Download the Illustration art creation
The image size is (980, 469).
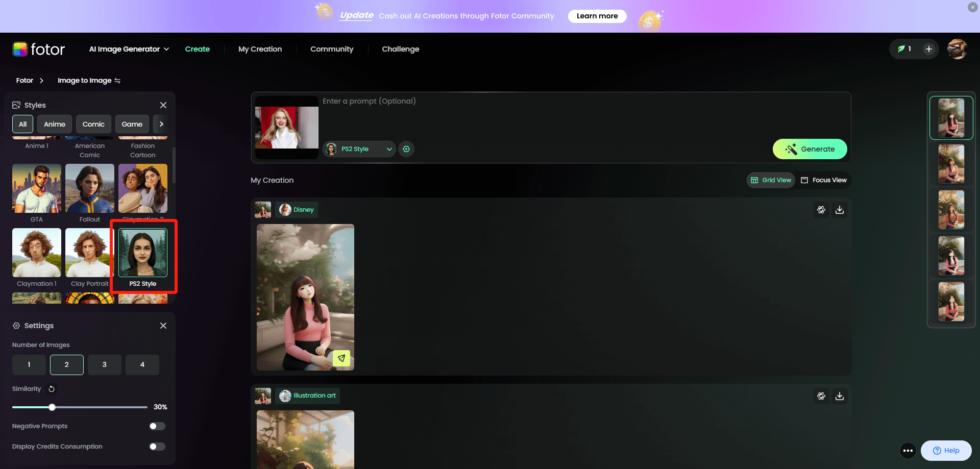[839, 396]
